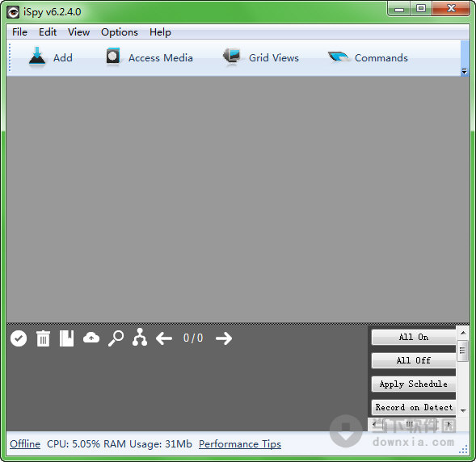
Task: Close the iSpy window
Action: pyautogui.click(x=451, y=9)
